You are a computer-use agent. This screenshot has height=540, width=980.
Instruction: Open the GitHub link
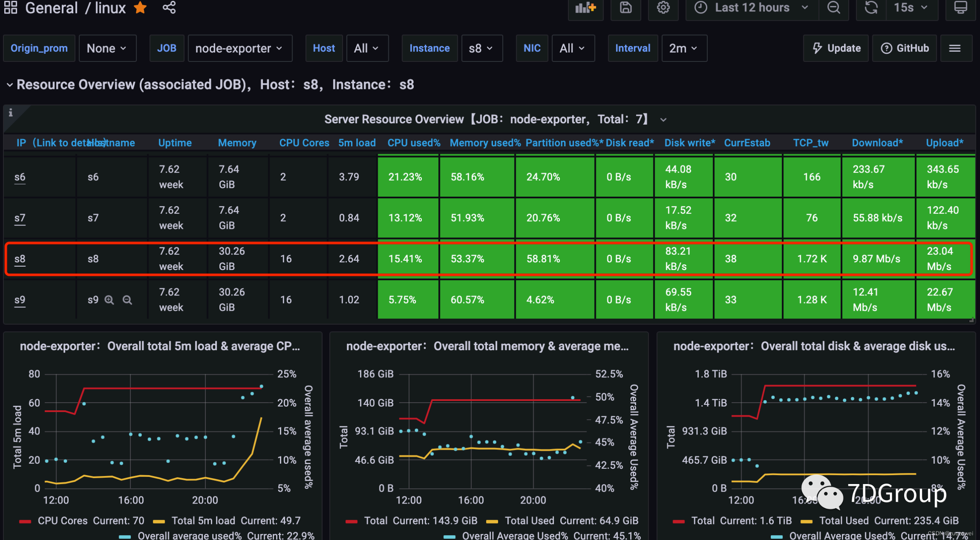pos(905,48)
